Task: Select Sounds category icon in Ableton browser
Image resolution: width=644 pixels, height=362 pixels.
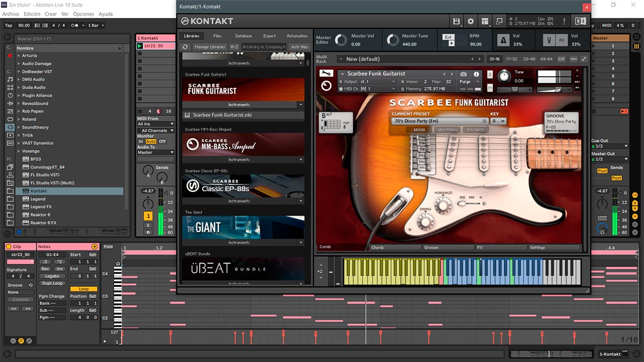Action: pos(10,79)
